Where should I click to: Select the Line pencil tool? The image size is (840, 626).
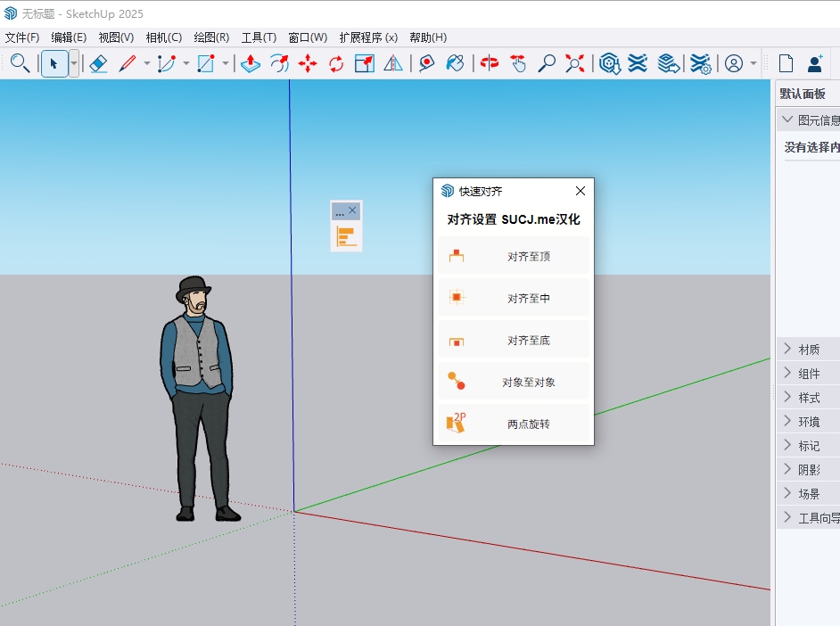pyautogui.click(x=128, y=63)
